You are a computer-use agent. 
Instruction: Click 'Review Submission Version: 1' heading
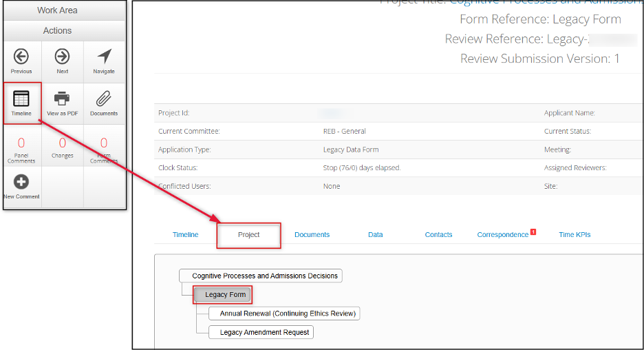(x=539, y=59)
